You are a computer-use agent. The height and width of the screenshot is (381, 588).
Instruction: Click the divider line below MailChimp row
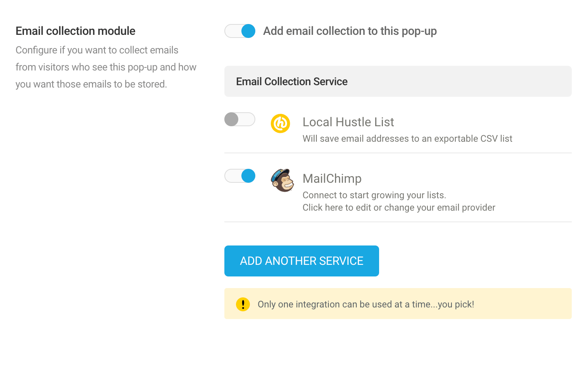coord(398,222)
